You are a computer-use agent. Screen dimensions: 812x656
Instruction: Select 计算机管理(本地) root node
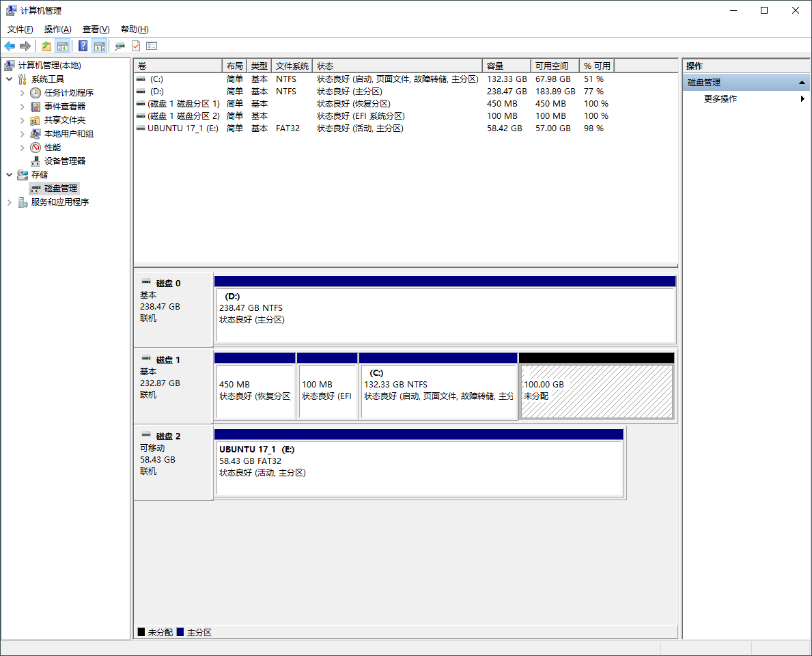click(x=50, y=66)
